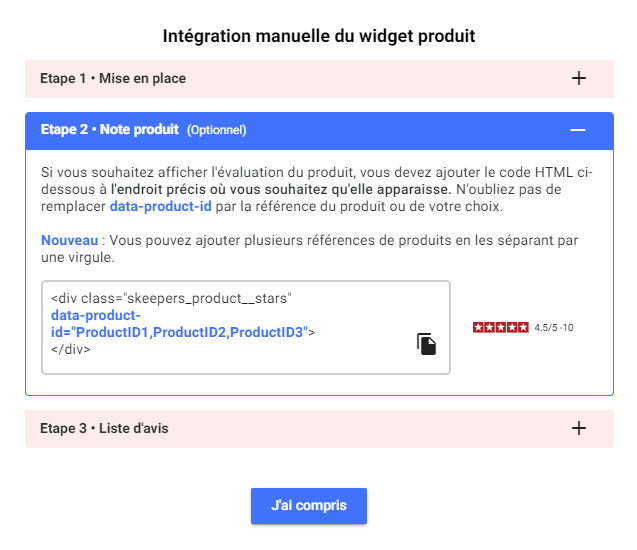Click the '4.5/5 -10' rating text
Screen dimensions: 637x550
pos(554,327)
